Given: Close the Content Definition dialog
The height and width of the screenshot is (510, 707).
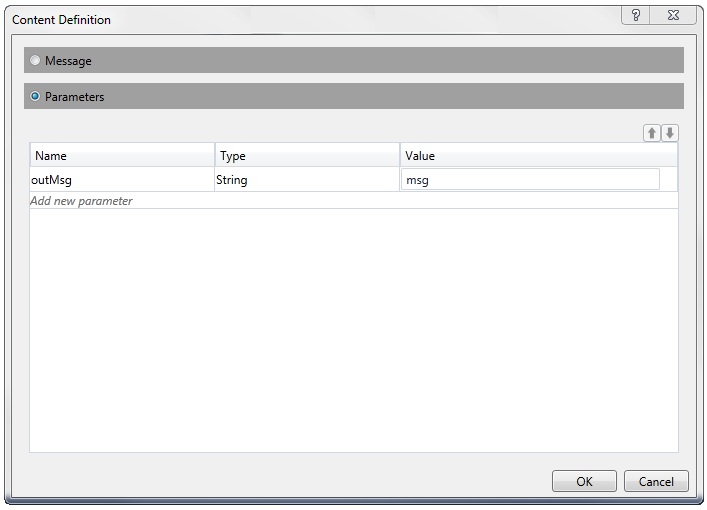Looking at the screenshot, I should tap(673, 15).
